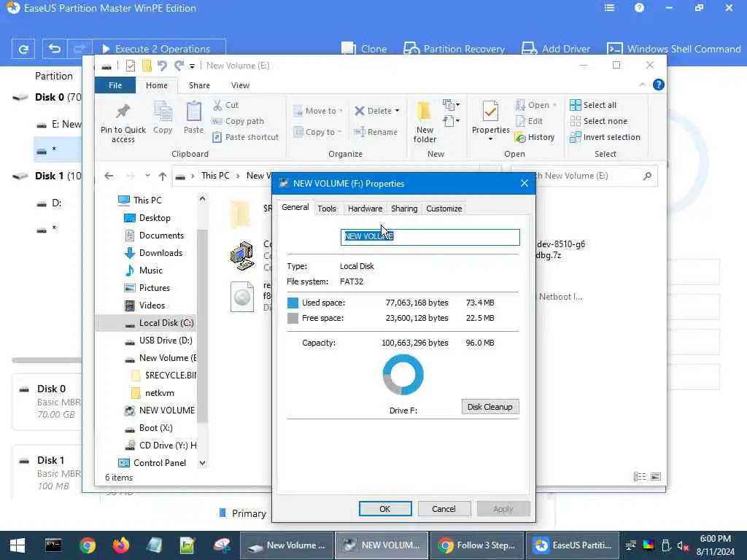The image size is (747, 560).
Task: Click Copy path in Clipboard group
Action: (x=238, y=121)
